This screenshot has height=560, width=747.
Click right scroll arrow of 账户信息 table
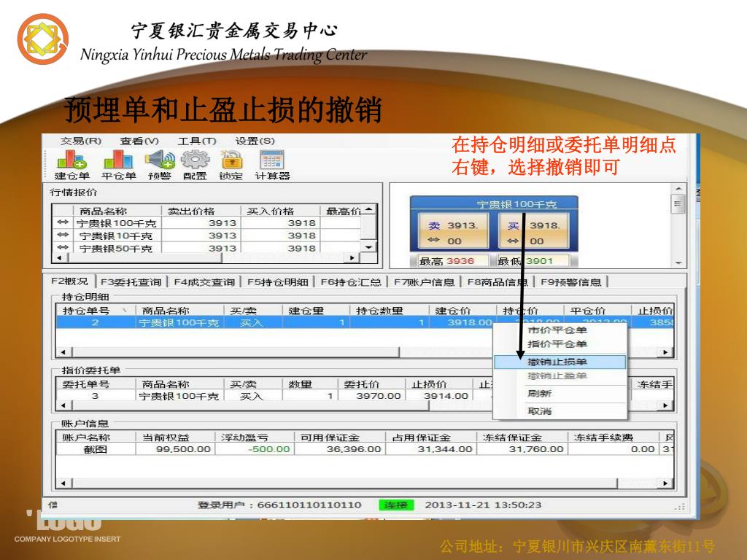666,483
